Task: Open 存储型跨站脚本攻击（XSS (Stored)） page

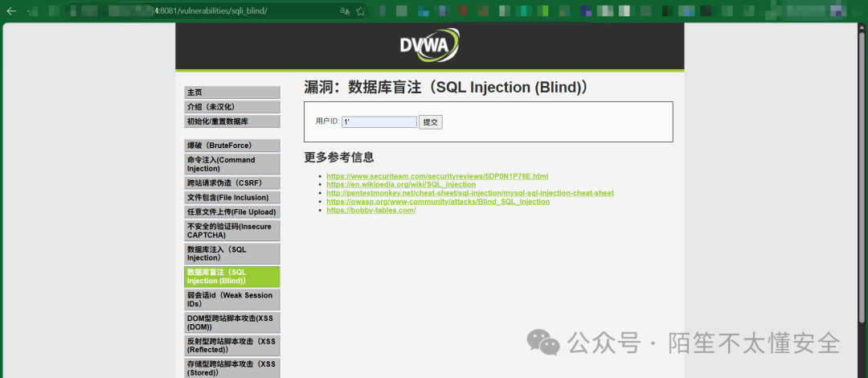Action: point(232,368)
